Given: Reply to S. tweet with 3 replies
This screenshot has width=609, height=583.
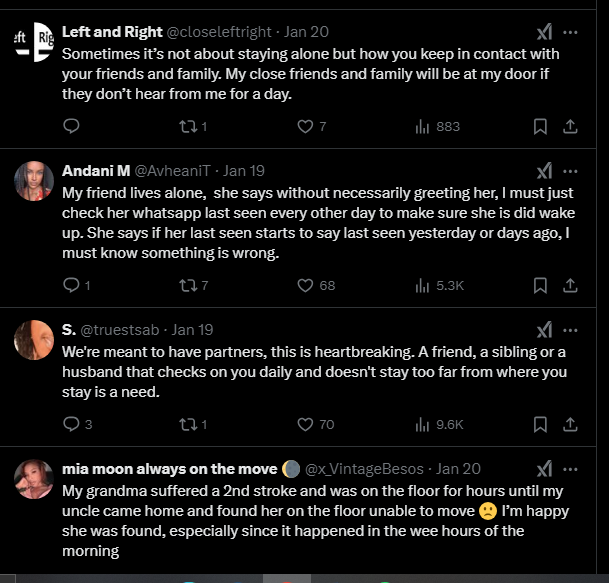Looking at the screenshot, I should 71,424.
